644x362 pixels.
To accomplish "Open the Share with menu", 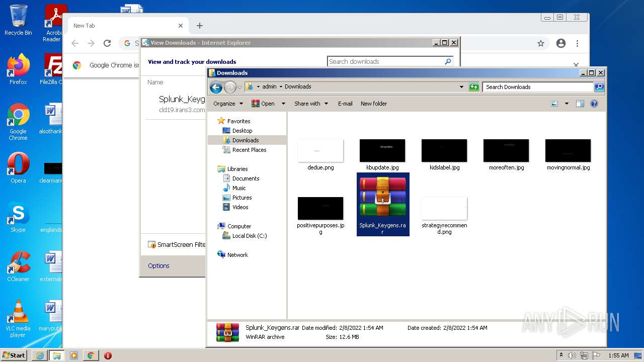I will click(x=311, y=104).
